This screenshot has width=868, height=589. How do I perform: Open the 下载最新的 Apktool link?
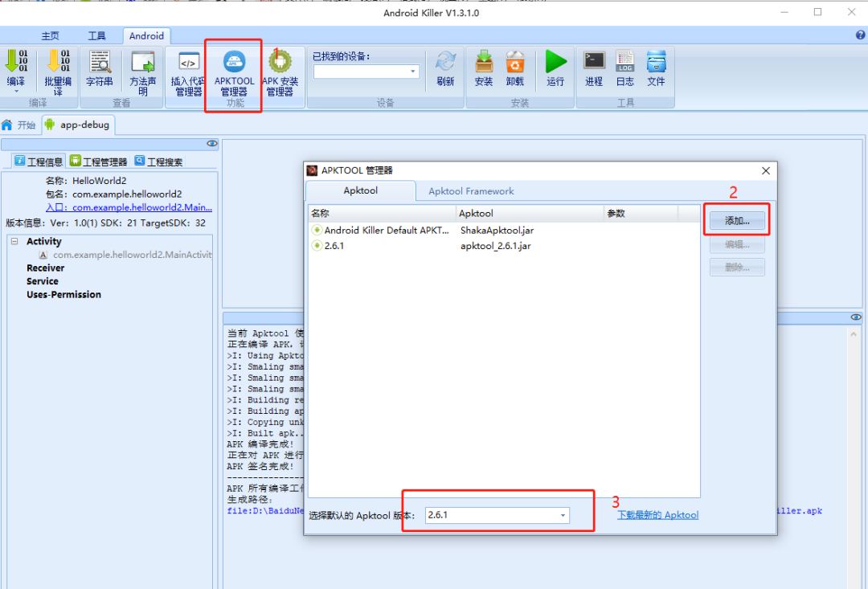coord(657,515)
